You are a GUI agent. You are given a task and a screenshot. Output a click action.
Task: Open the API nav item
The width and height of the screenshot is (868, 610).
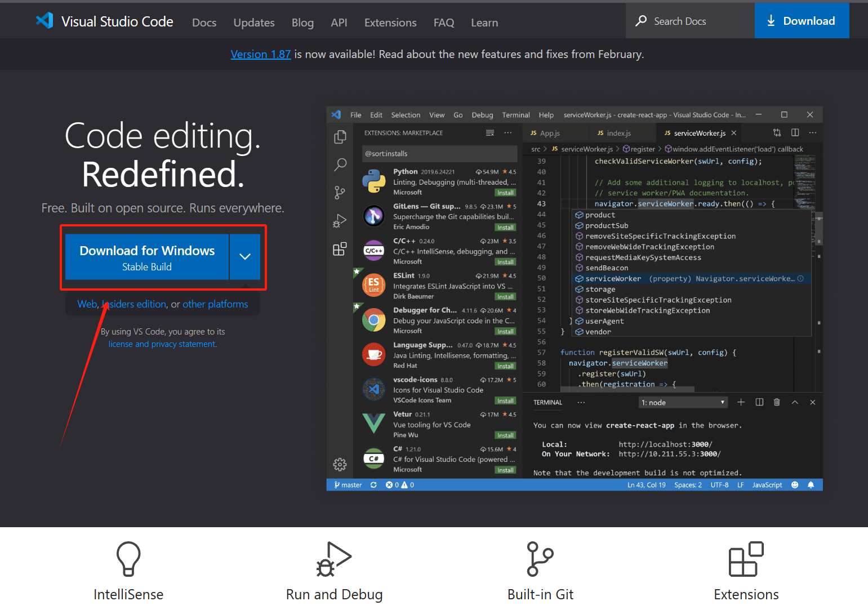(x=339, y=23)
